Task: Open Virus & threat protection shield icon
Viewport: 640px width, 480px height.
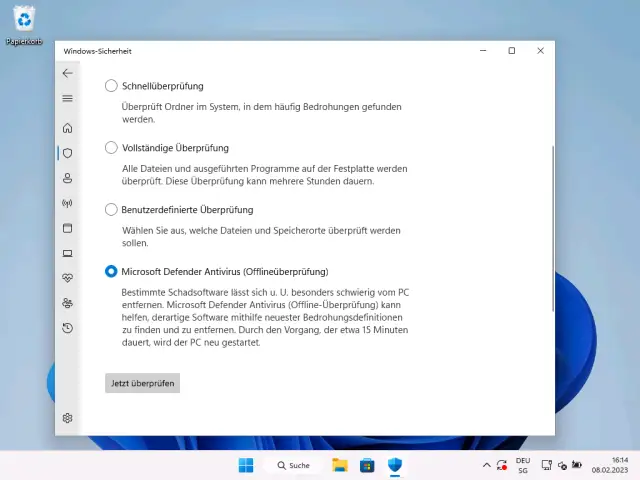Action: (x=68, y=153)
